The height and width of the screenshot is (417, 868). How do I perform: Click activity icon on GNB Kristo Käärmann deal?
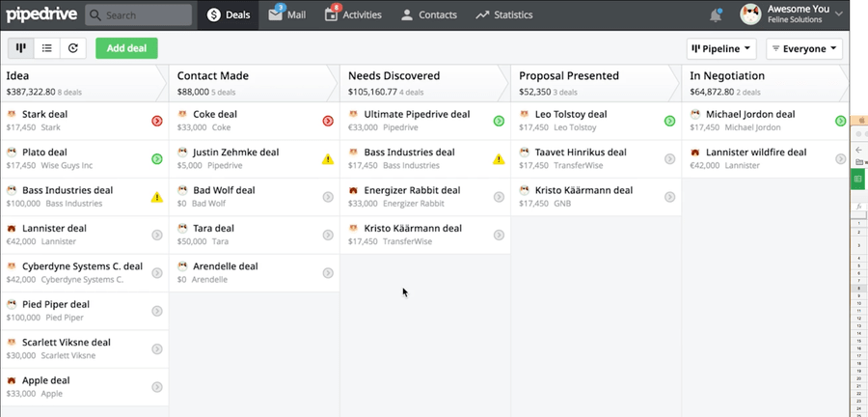670,197
